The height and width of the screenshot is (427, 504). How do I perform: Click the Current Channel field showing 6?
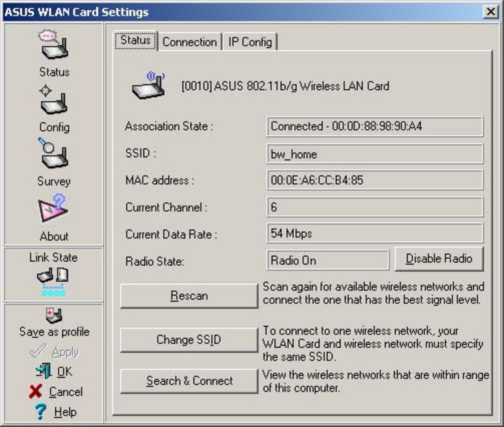pyautogui.click(x=375, y=207)
